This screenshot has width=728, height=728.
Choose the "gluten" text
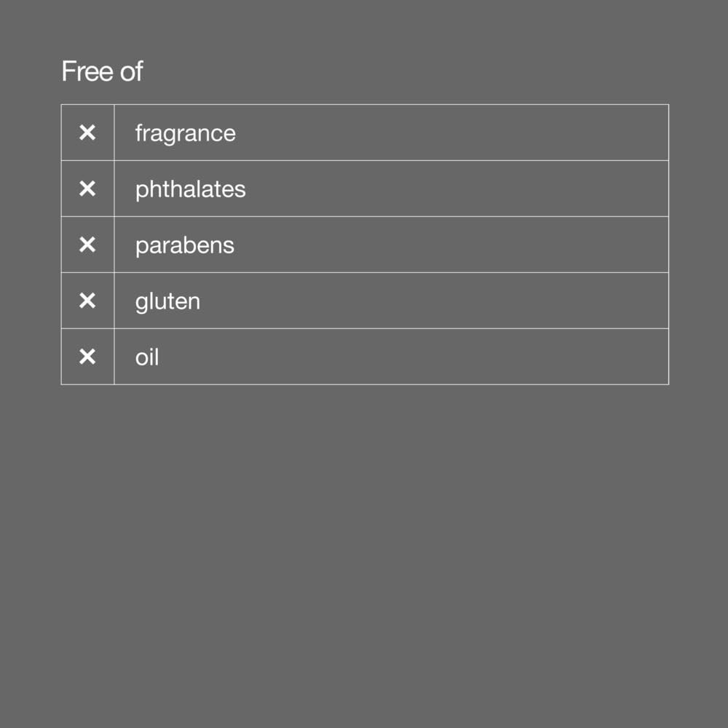pyautogui.click(x=167, y=301)
